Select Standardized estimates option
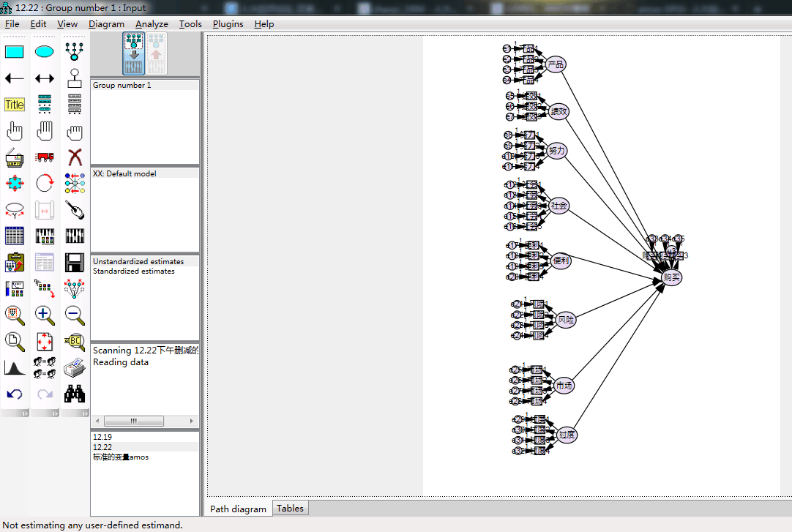This screenshot has width=792, height=532. coord(145,271)
